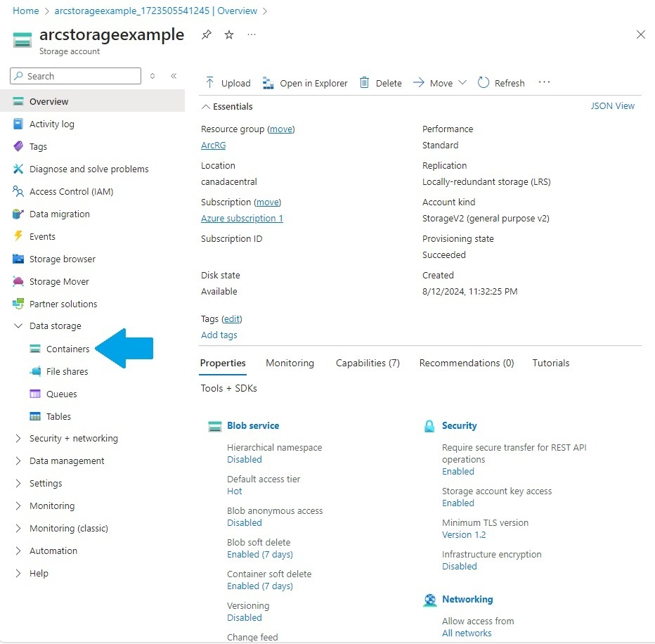The height and width of the screenshot is (644, 655).
Task: Click the Diagnose and solve problems icon
Action: 18,169
